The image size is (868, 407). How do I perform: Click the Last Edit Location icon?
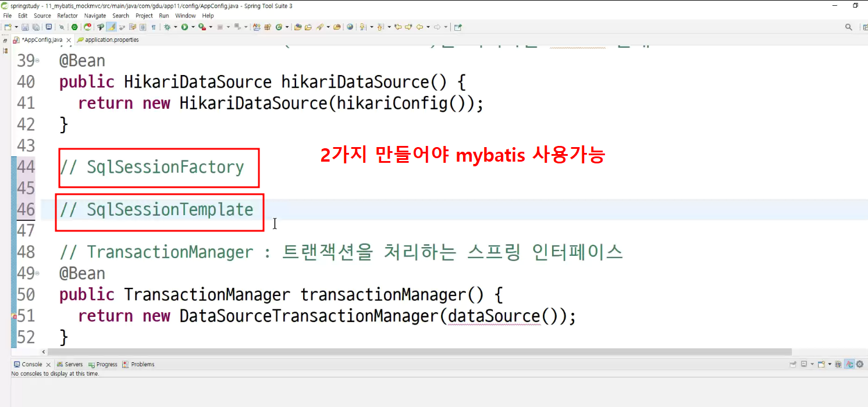click(x=399, y=27)
